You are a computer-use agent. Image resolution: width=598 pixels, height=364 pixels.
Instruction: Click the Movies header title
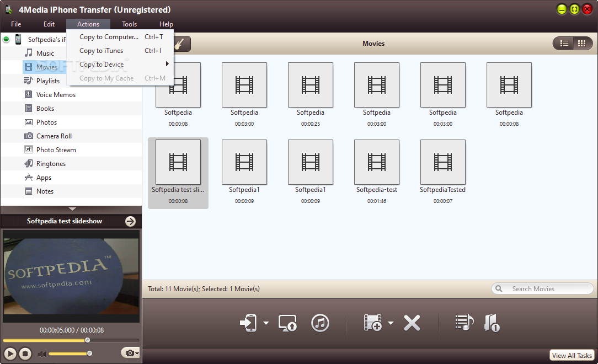point(373,44)
